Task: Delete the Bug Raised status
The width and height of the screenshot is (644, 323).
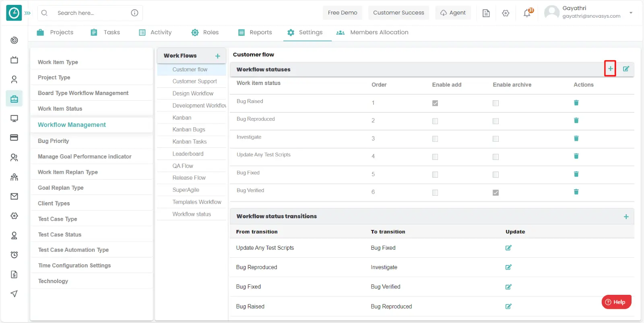Action: pyautogui.click(x=576, y=103)
